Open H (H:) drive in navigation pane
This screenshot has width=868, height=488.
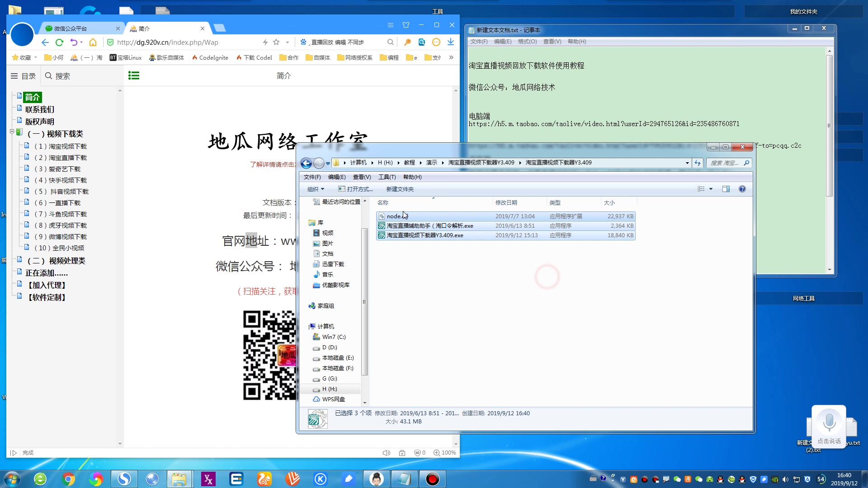[329, 389]
